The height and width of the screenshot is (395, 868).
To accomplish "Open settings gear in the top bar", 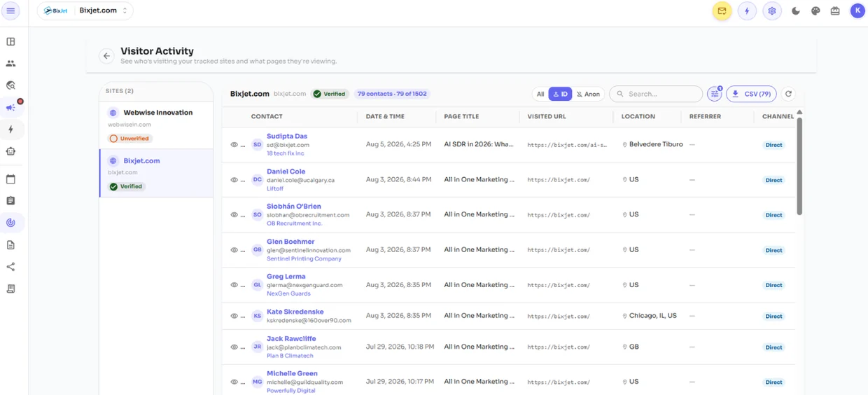I will coord(772,11).
